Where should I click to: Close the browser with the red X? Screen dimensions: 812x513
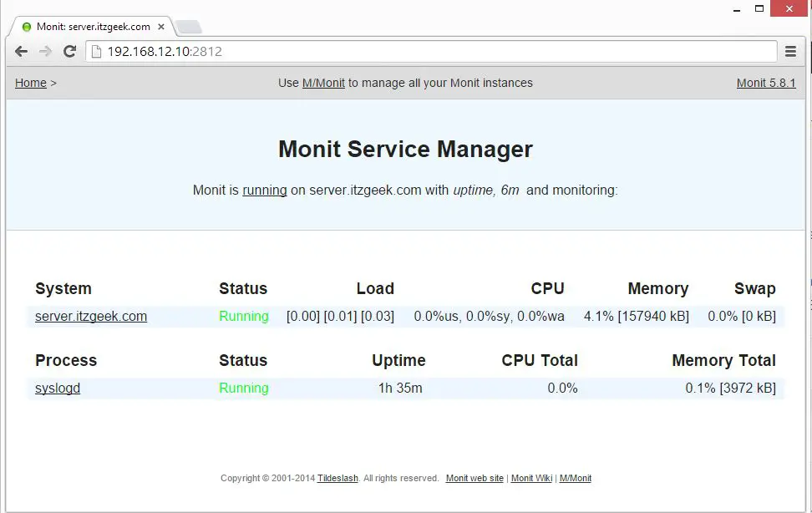tap(789, 9)
